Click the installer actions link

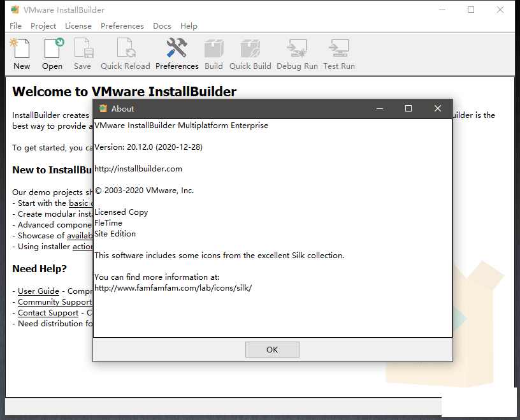point(83,247)
